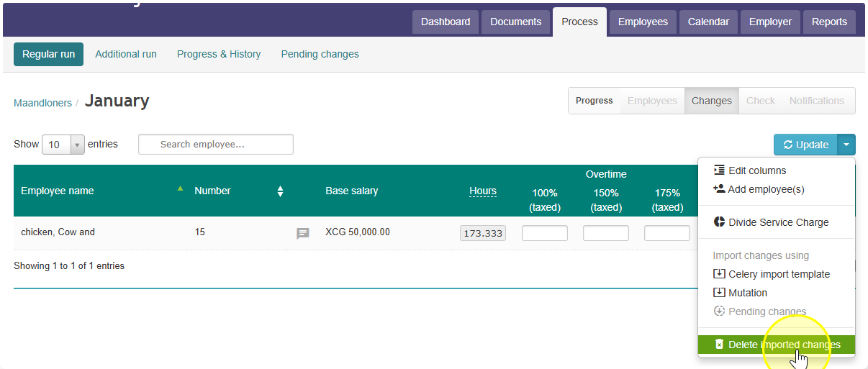Select Edit columns from the menu
This screenshot has width=868, height=369.
[x=749, y=170]
